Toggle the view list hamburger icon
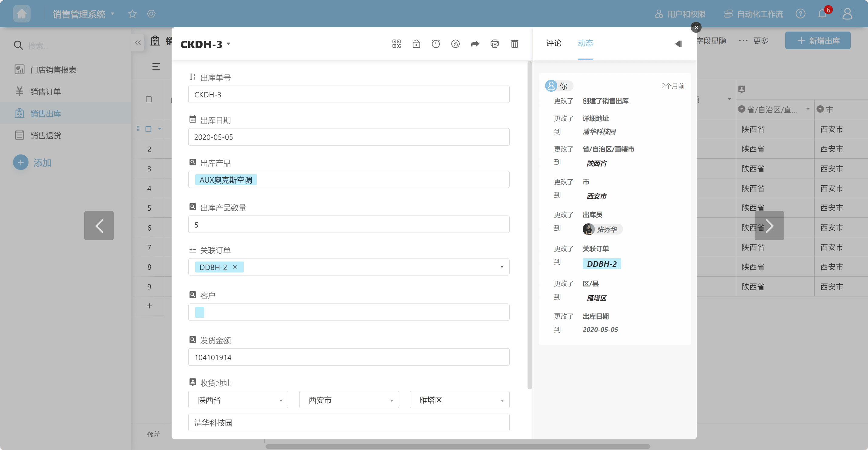This screenshot has height=450, width=868. pos(156,67)
